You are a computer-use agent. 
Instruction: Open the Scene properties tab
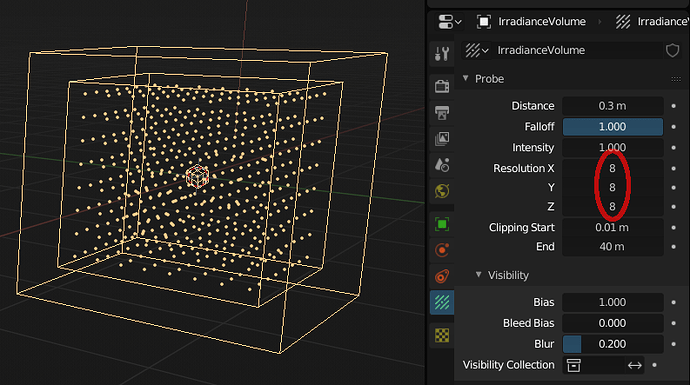tap(442, 165)
